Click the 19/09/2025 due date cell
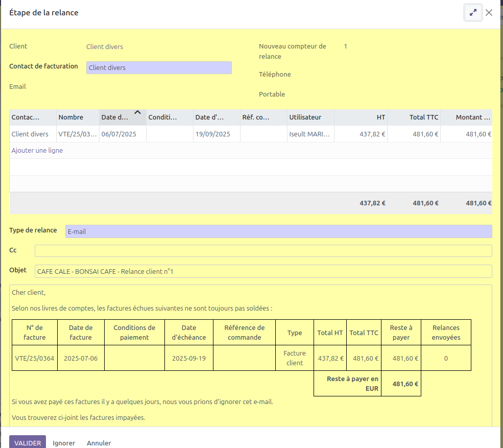Viewport: 503px width, 448px height. point(212,134)
